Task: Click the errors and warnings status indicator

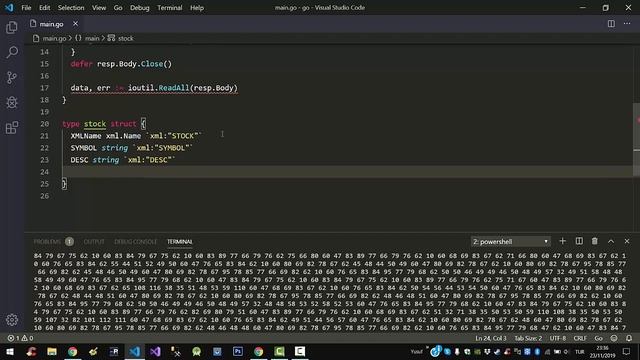Action: tap(20, 338)
